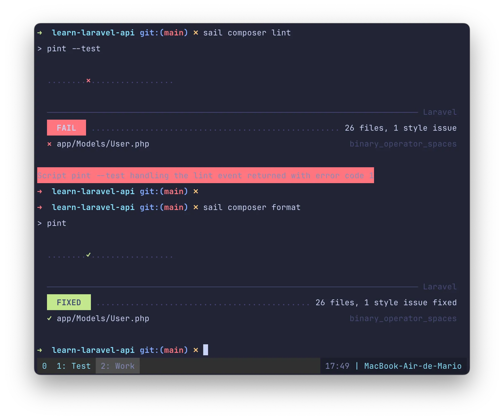Screen dimensions: 504x420
Task: Click app/Models/User.php under FIXED
Action: click(x=103, y=318)
